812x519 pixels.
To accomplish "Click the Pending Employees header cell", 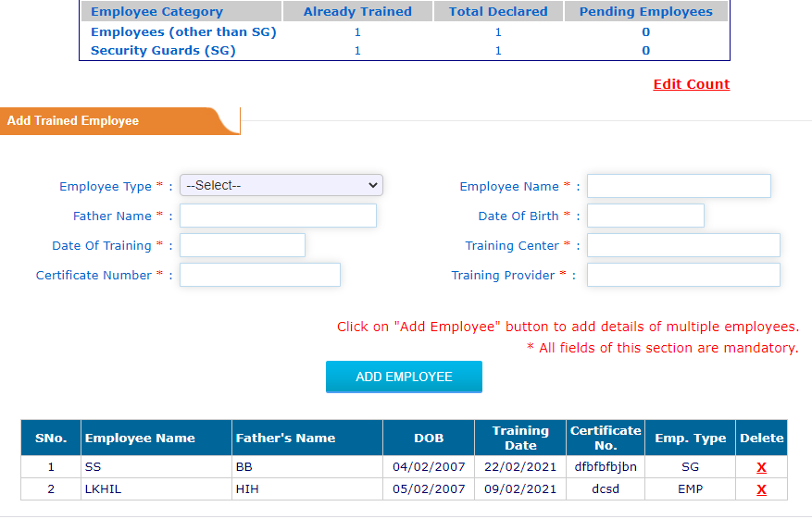I will coord(645,12).
